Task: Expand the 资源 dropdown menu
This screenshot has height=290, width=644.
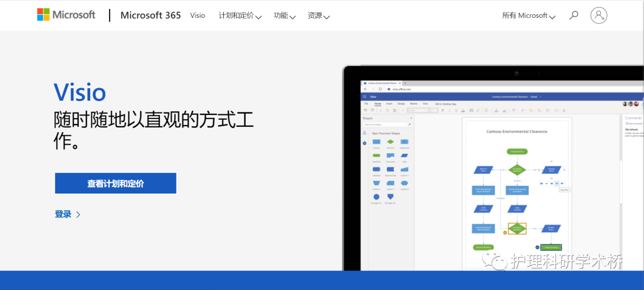Action: pyautogui.click(x=318, y=15)
